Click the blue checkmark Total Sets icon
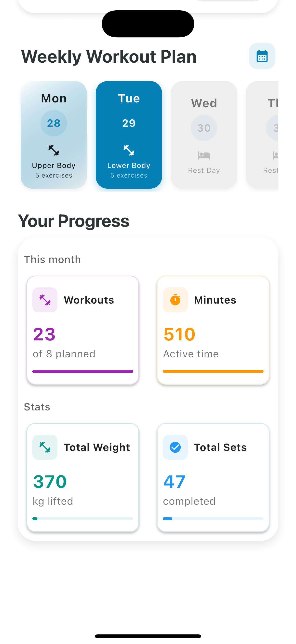296x644 pixels. coord(175,447)
